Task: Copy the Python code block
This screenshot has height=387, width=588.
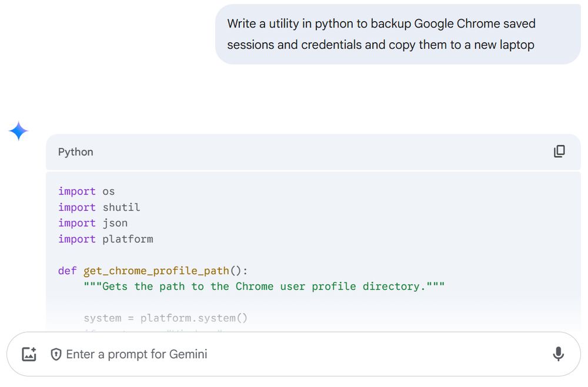Action: 559,152
